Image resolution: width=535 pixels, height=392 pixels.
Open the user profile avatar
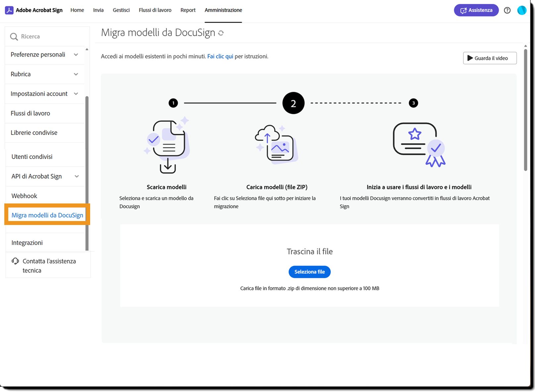[x=522, y=10]
